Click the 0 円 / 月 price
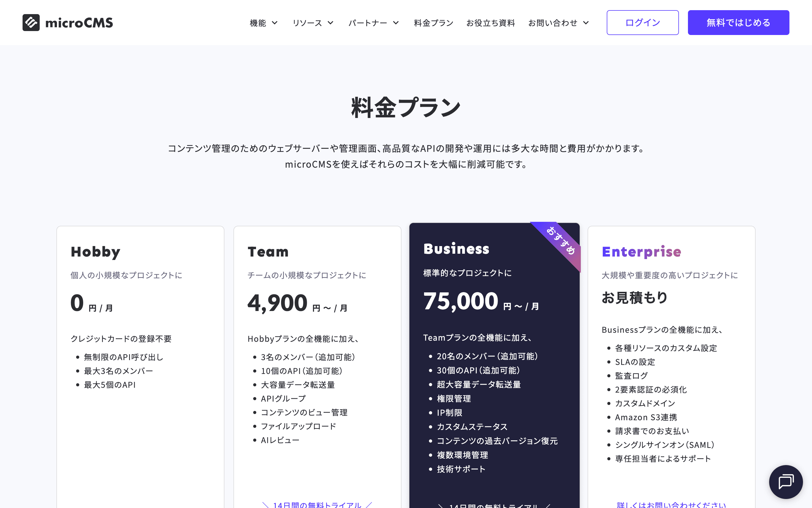Screen dimensions: 812x508 92,303
